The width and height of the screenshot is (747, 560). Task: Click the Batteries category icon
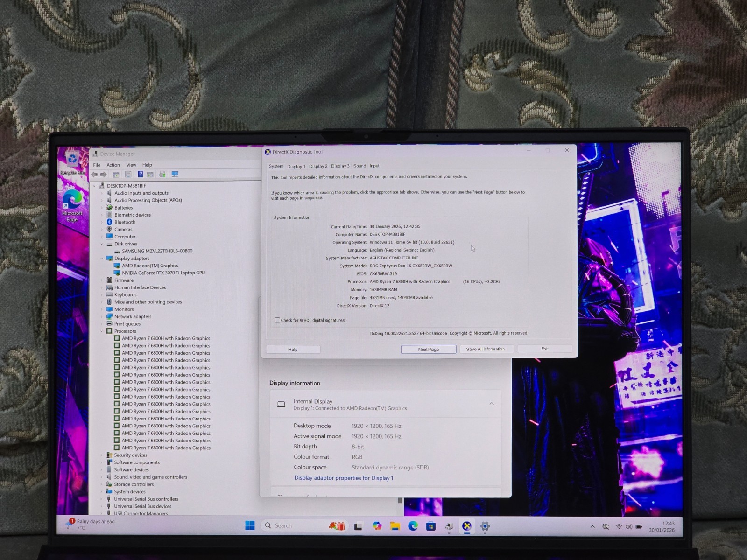click(109, 208)
